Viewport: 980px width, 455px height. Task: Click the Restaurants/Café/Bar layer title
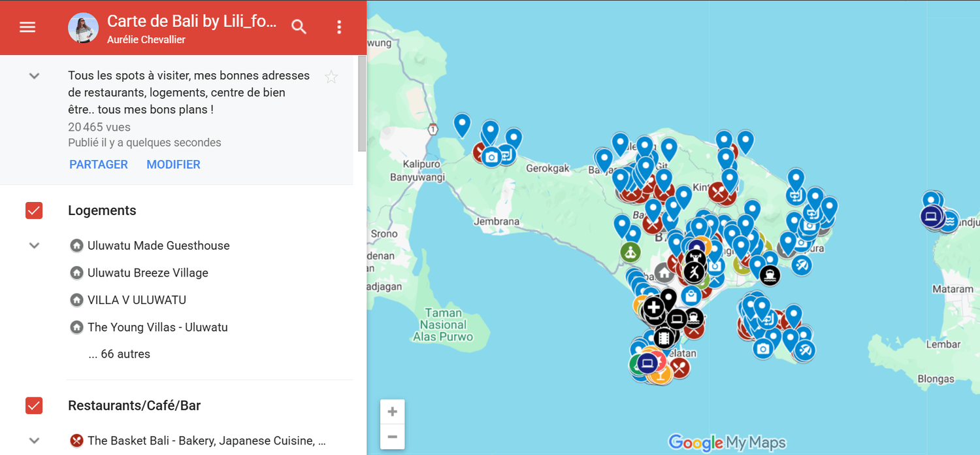pyautogui.click(x=135, y=406)
